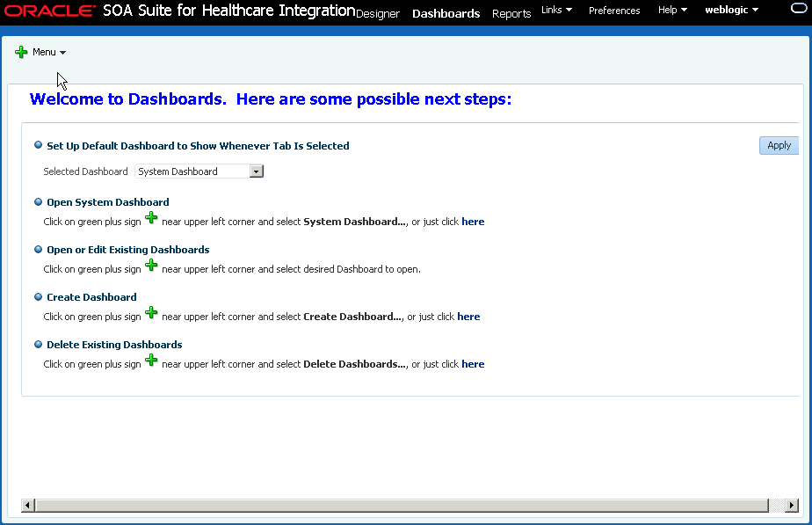Switch to the Reports tab

pos(511,14)
